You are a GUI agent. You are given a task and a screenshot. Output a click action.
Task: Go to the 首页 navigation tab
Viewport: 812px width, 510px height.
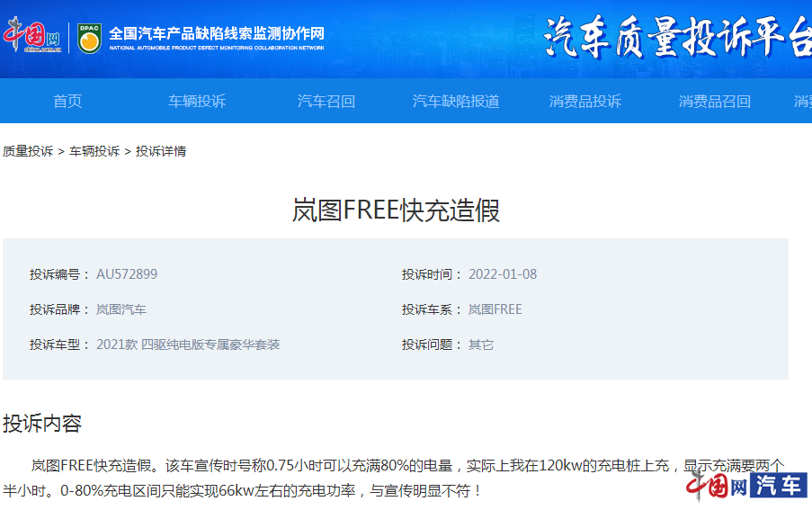pos(67,102)
